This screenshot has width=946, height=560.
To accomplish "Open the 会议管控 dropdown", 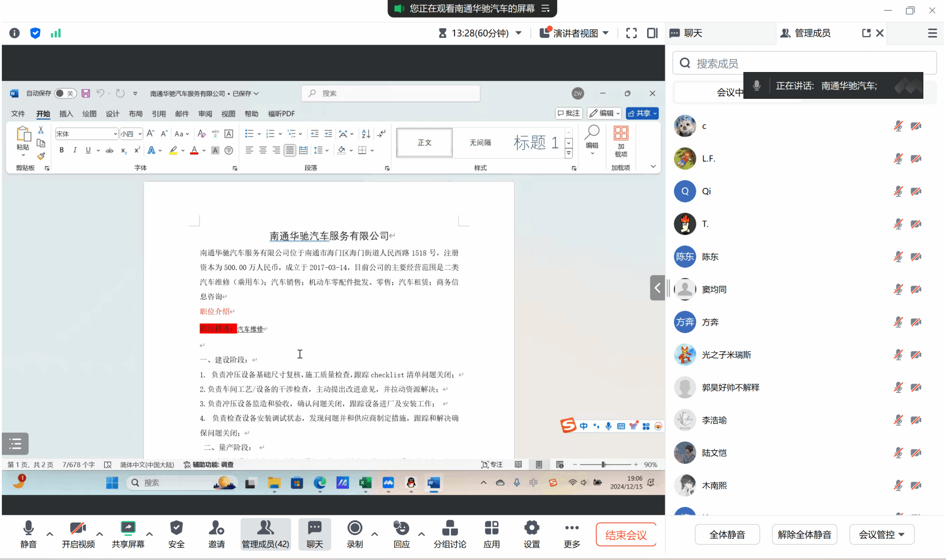I will click(881, 535).
